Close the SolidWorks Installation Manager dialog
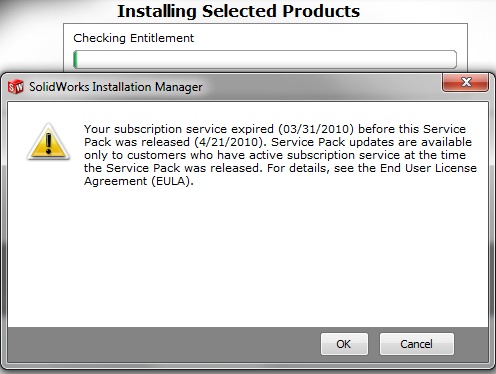Image resolution: width=496 pixels, height=374 pixels. coord(465,82)
